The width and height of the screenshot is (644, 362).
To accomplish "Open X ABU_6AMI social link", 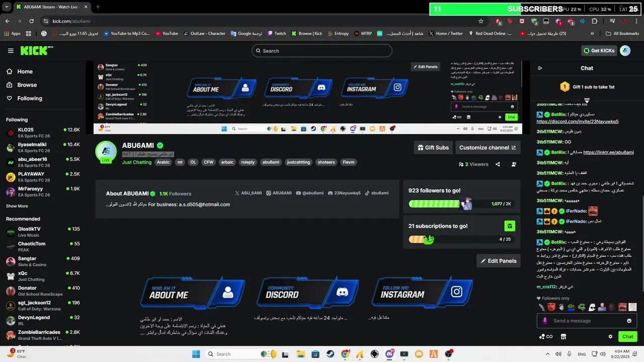I will [249, 193].
